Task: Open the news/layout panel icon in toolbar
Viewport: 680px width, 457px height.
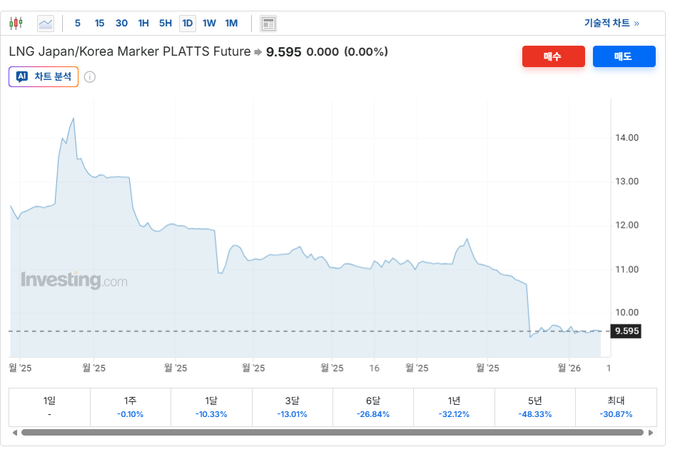Action: pyautogui.click(x=268, y=23)
